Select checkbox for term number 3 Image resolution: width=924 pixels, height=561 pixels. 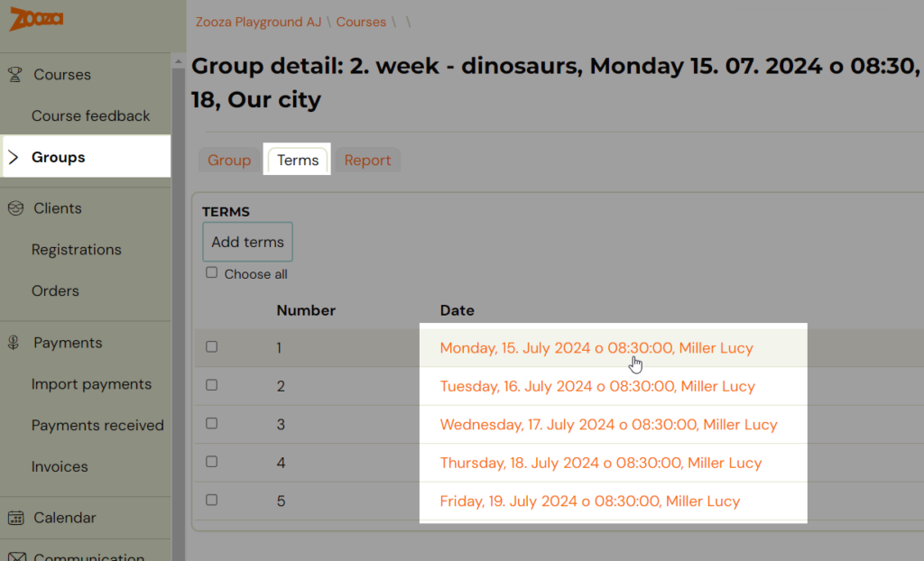(211, 423)
